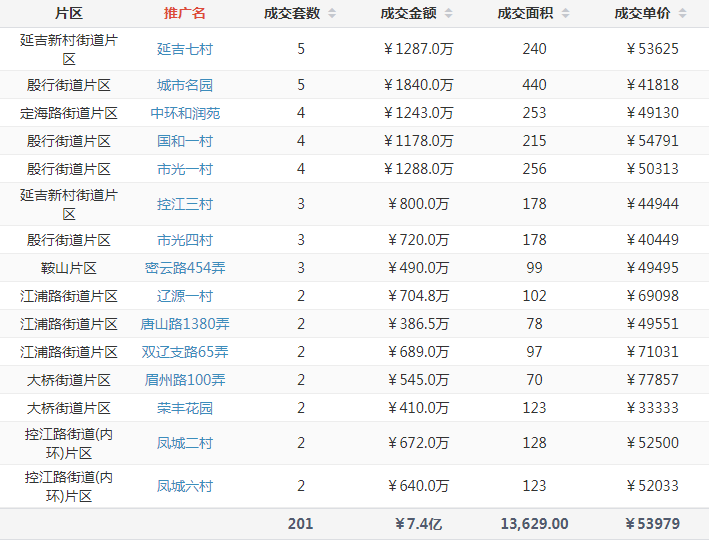709x541 pixels.
Task: Click the 片区 column header
Action: tap(69, 14)
